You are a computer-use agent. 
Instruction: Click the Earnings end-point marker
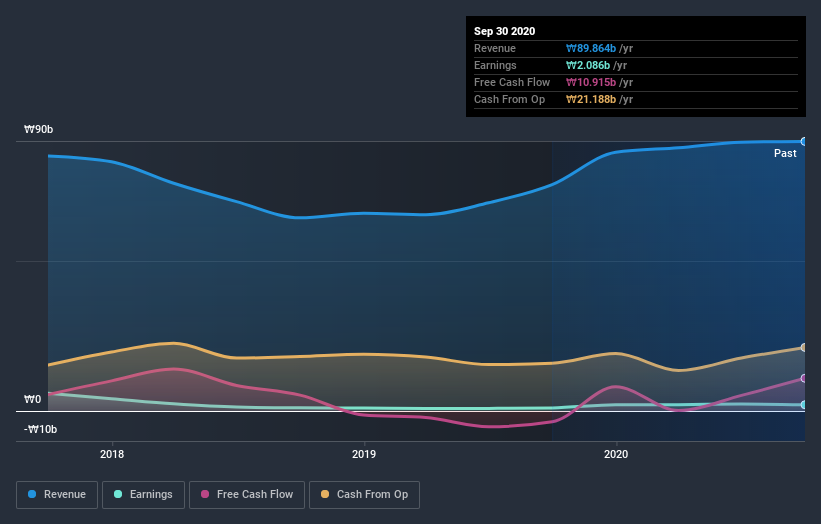(804, 405)
